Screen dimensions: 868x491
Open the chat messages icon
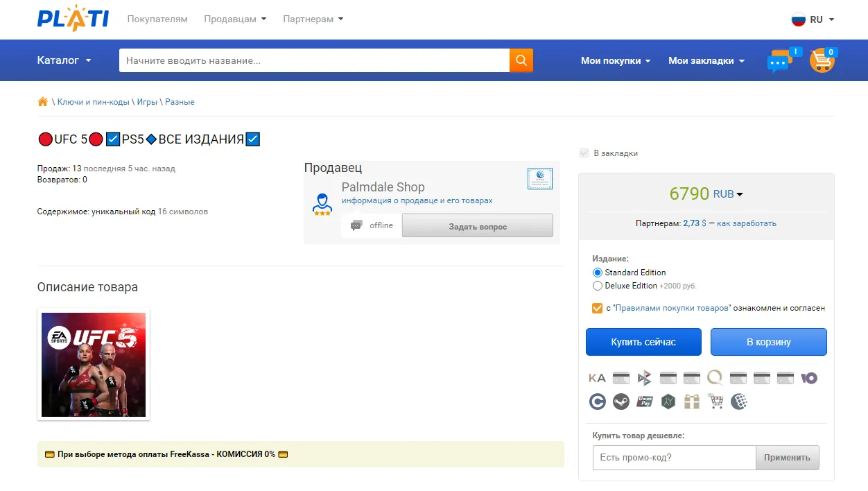coord(780,61)
